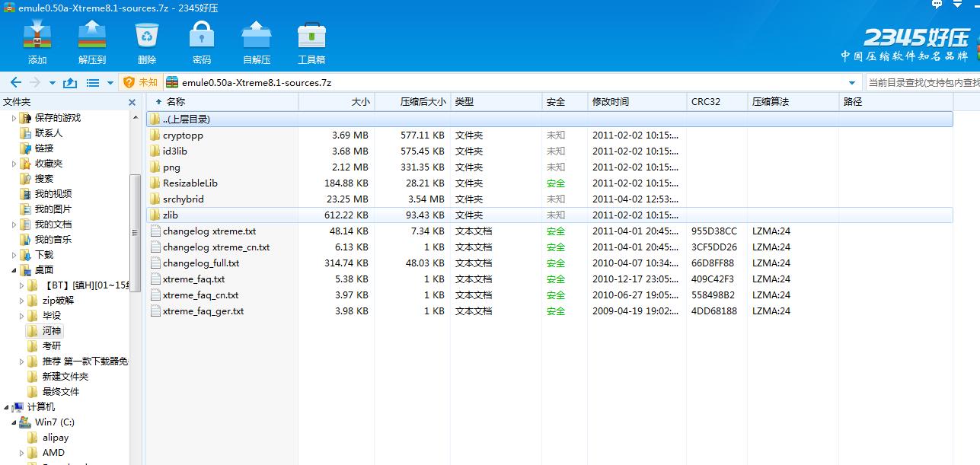Select the ResizableLib folder icon
This screenshot has height=465, width=980.
pyautogui.click(x=155, y=183)
